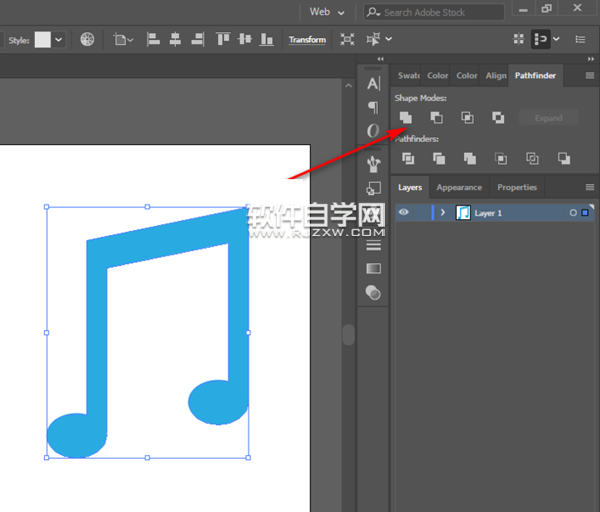Click Layer 1 selection indicator square
The height and width of the screenshot is (512, 600).
click(x=585, y=213)
